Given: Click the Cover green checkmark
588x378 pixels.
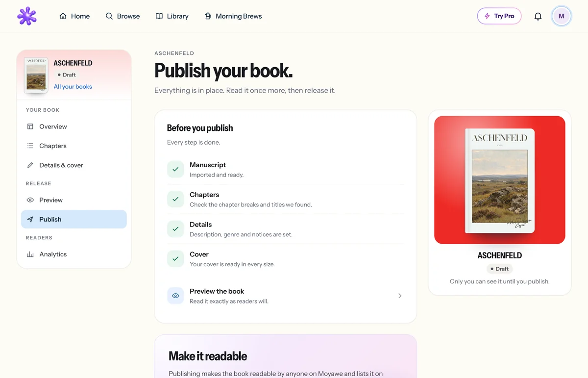Looking at the screenshot, I should (175, 258).
